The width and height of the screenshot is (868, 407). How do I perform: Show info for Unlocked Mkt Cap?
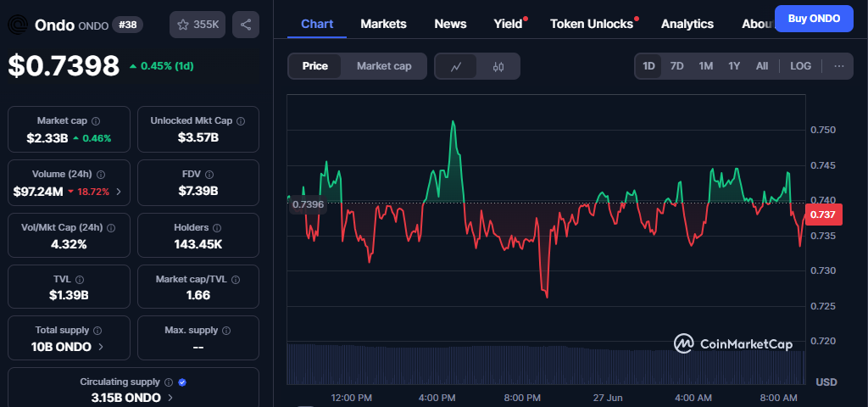click(x=240, y=120)
